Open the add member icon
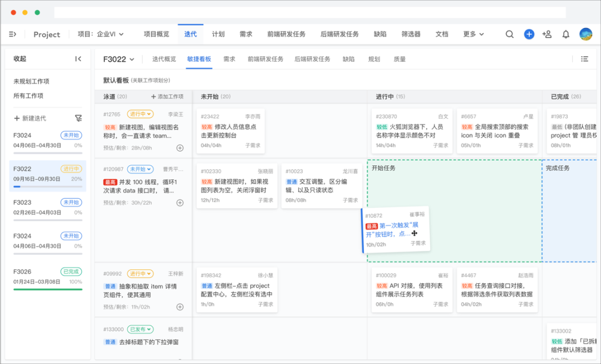 tap(547, 35)
